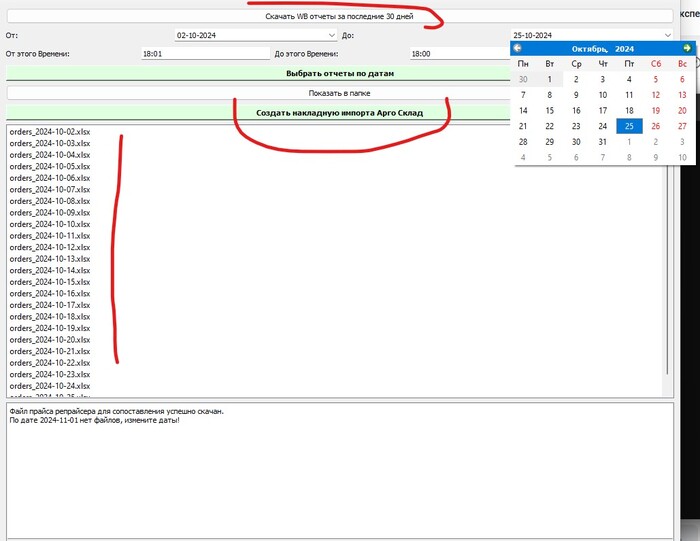This screenshot has width=700, height=541.
Task: Select file orders_2024-10-05.xlsx
Action: click(50, 166)
